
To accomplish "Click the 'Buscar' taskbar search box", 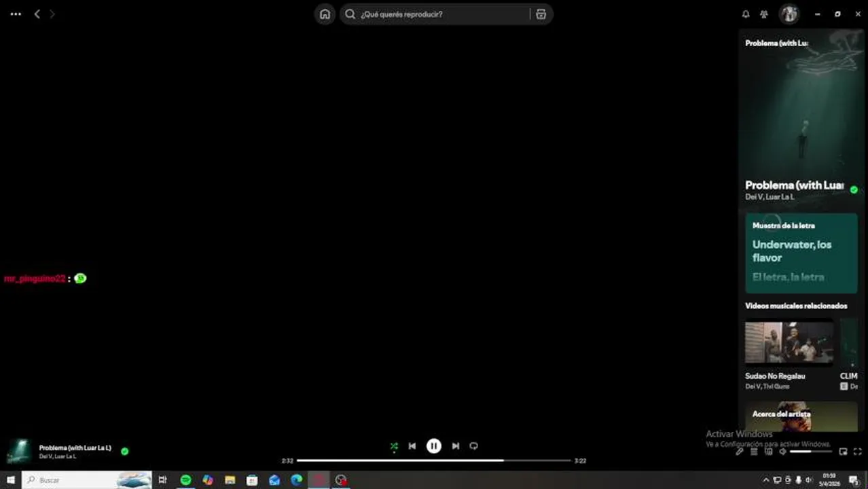I will [87, 480].
